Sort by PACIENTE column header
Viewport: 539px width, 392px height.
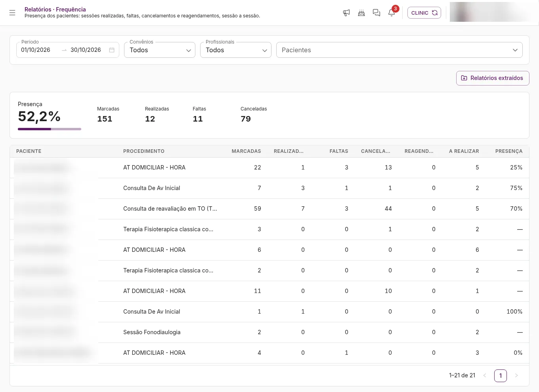tap(29, 151)
